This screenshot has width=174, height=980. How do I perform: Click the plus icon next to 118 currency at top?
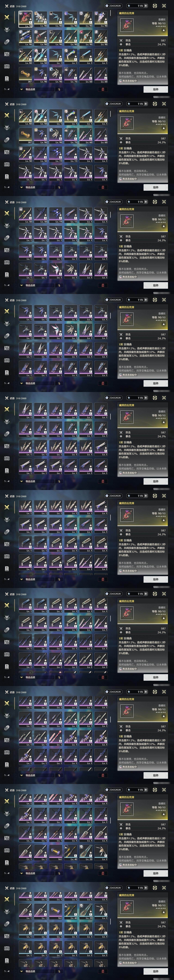[145, 6]
